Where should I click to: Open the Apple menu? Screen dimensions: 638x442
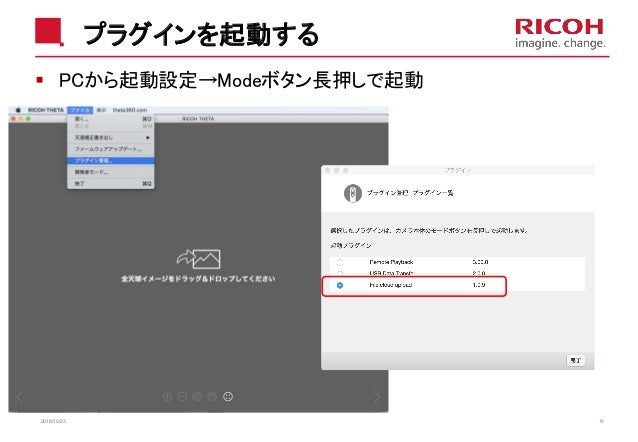point(18,110)
